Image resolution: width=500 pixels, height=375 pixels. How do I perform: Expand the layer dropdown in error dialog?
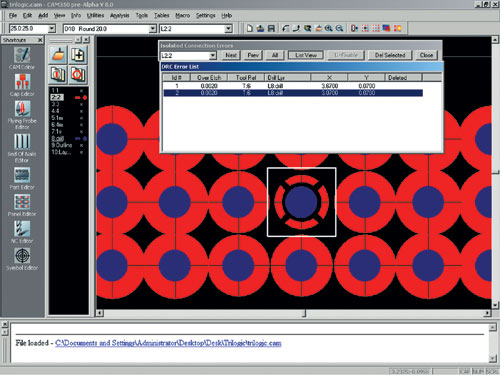click(x=213, y=56)
